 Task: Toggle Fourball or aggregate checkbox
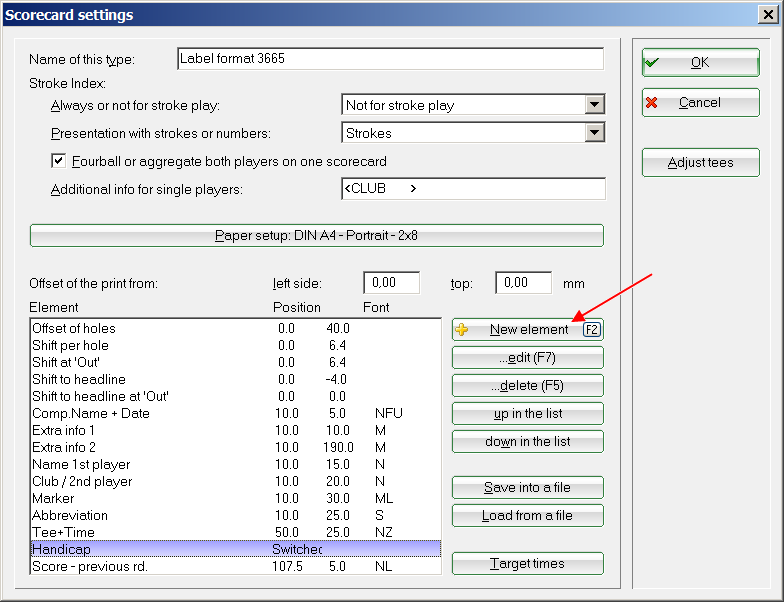pos(59,161)
